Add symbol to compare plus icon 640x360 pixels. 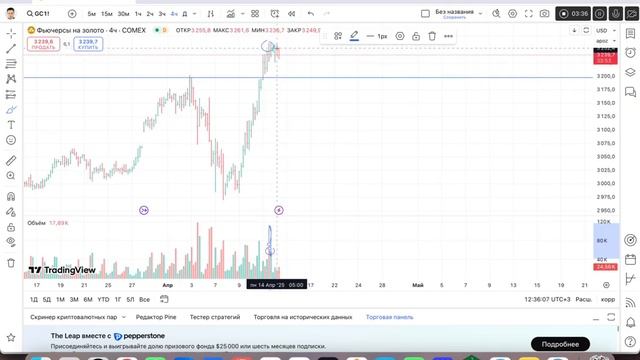point(72,14)
